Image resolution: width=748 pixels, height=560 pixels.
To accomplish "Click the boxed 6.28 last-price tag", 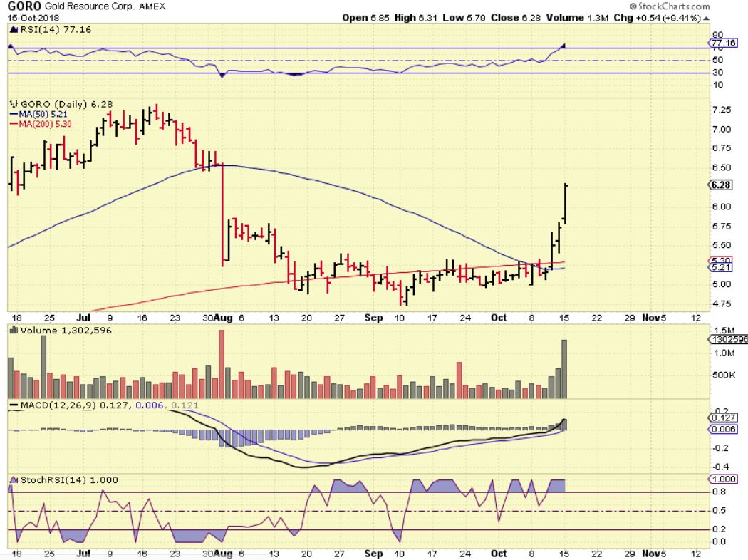I will (721, 185).
